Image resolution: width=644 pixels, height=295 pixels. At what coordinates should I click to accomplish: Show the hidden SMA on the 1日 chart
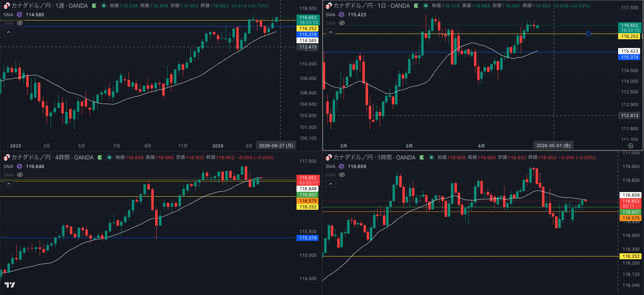point(342,23)
